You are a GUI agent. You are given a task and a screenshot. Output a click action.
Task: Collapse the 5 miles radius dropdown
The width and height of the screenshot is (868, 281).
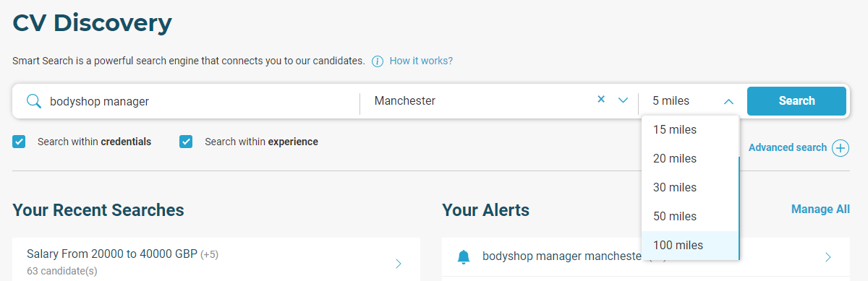pos(728,101)
